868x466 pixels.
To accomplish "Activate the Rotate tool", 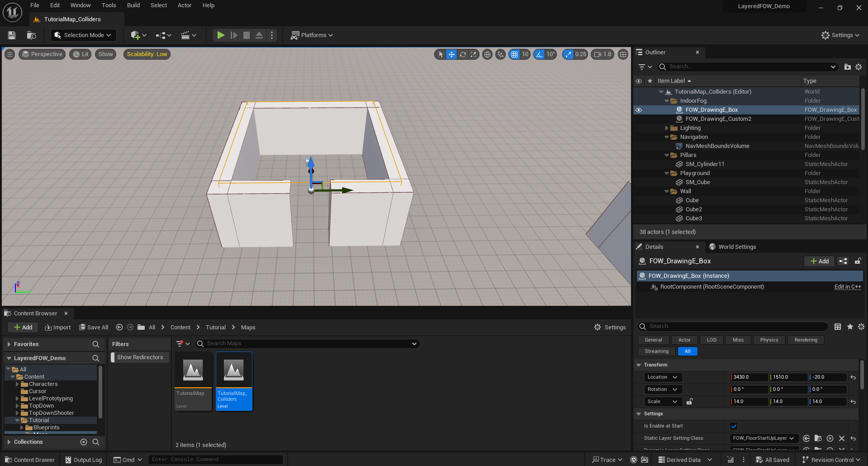I will tap(463, 54).
